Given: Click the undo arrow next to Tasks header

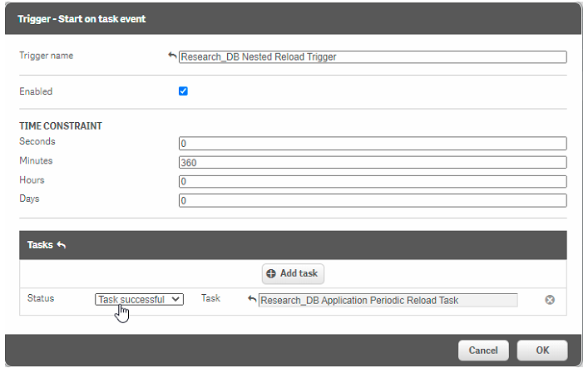Looking at the screenshot, I should [x=62, y=245].
